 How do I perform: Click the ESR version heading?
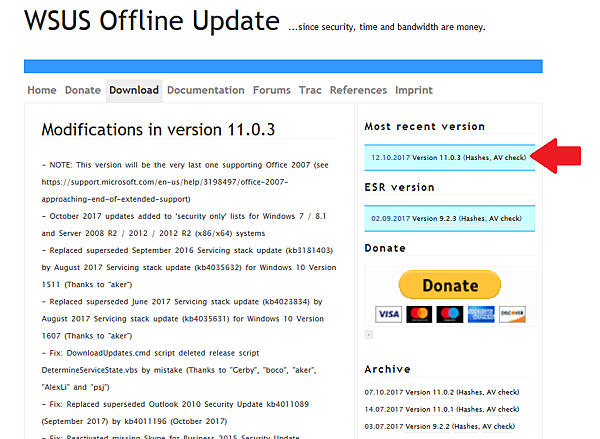(399, 187)
